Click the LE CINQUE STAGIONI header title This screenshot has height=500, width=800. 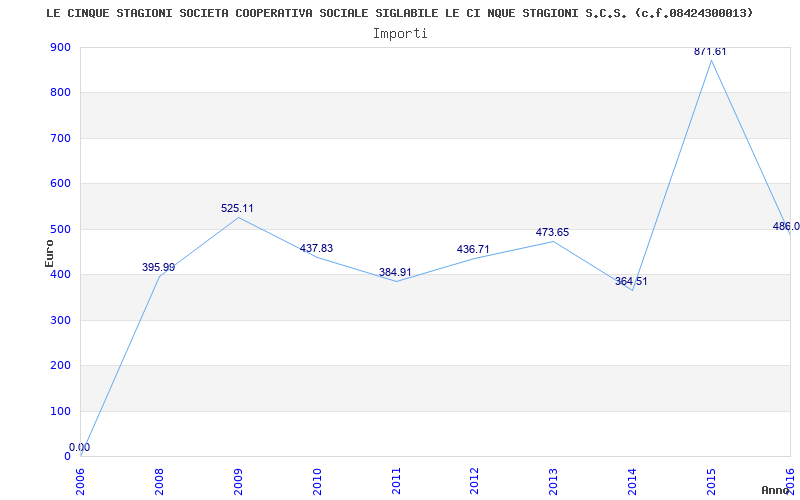pyautogui.click(x=399, y=13)
